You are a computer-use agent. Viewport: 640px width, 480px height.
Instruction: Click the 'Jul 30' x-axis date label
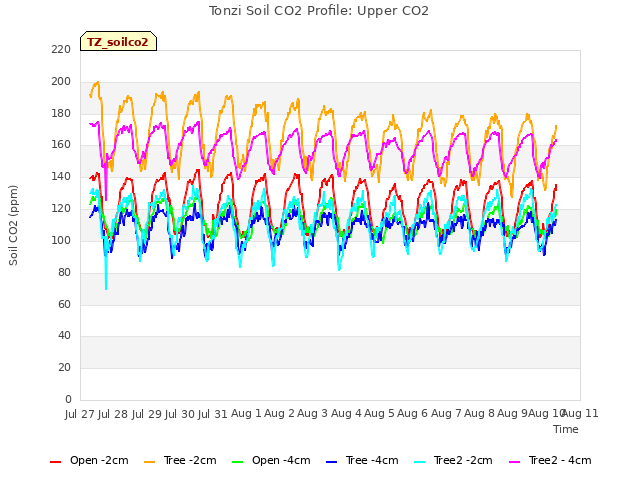[180, 414]
